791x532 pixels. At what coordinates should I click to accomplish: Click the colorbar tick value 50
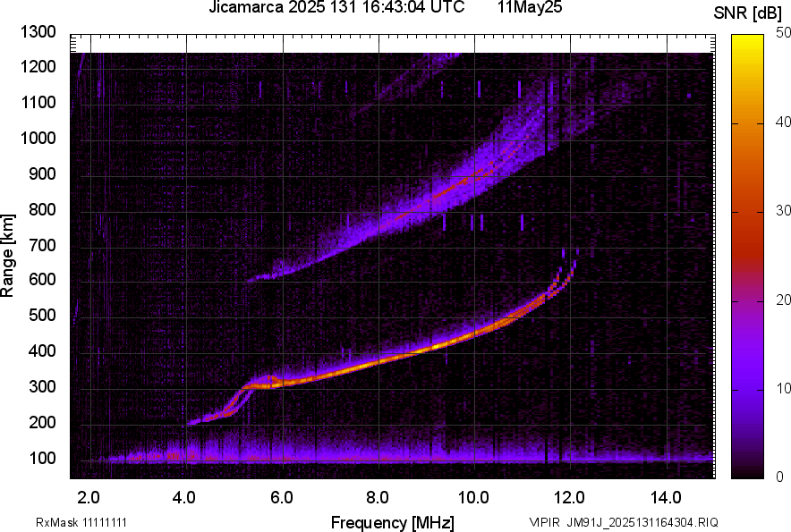(784, 33)
